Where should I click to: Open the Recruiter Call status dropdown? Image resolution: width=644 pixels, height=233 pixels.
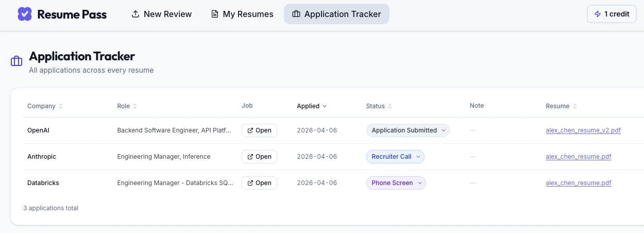[x=395, y=157]
